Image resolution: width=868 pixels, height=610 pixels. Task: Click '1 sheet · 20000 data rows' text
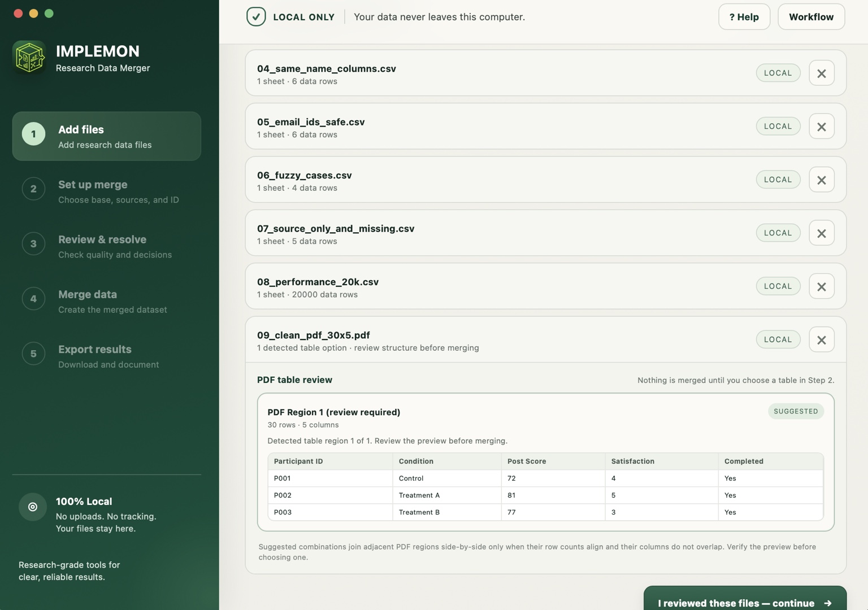(x=307, y=294)
